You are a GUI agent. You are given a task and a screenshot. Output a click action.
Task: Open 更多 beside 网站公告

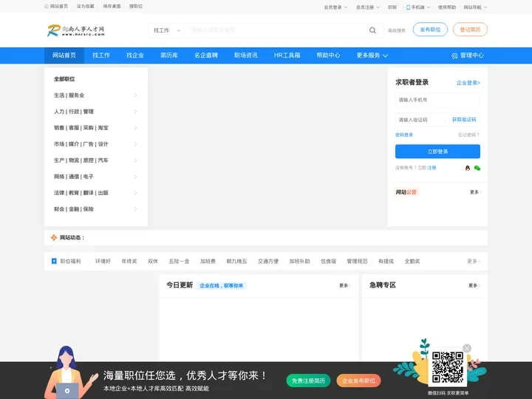coord(475,192)
